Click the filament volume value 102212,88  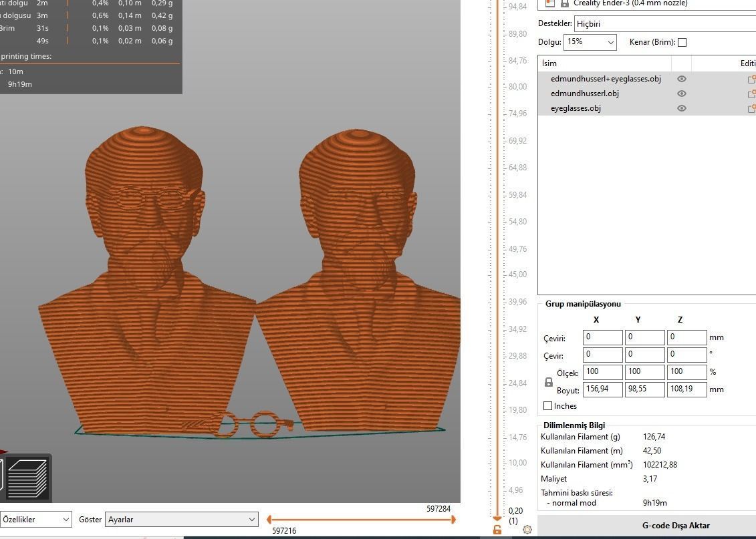[x=660, y=465]
